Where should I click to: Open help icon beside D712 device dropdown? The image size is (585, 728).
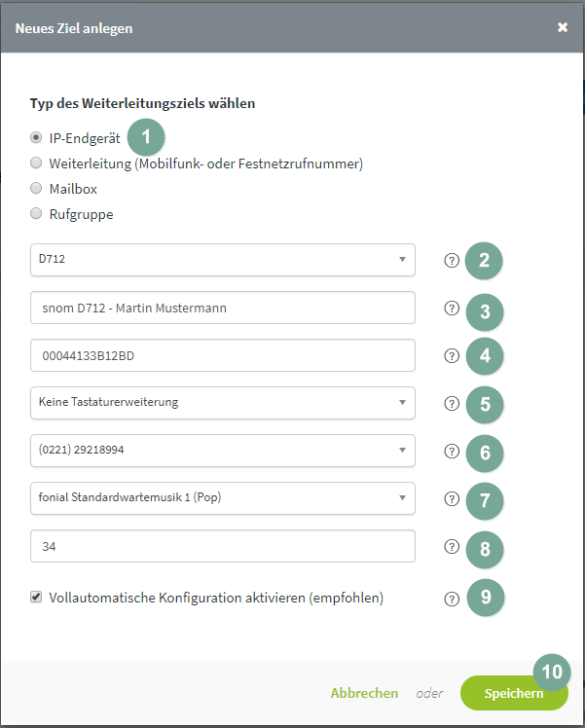452,261
